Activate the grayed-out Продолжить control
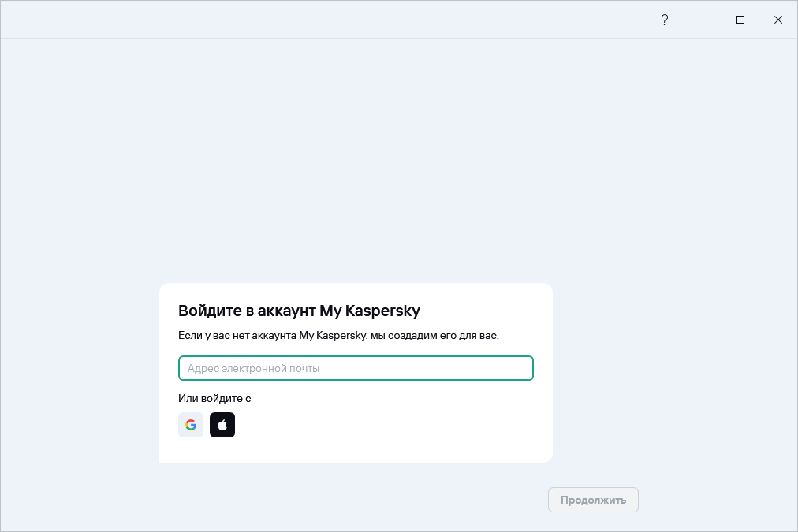This screenshot has width=798, height=532. pyautogui.click(x=593, y=500)
